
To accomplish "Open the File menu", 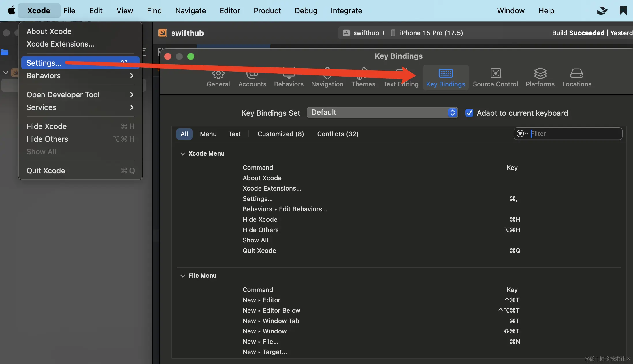I will point(69,11).
